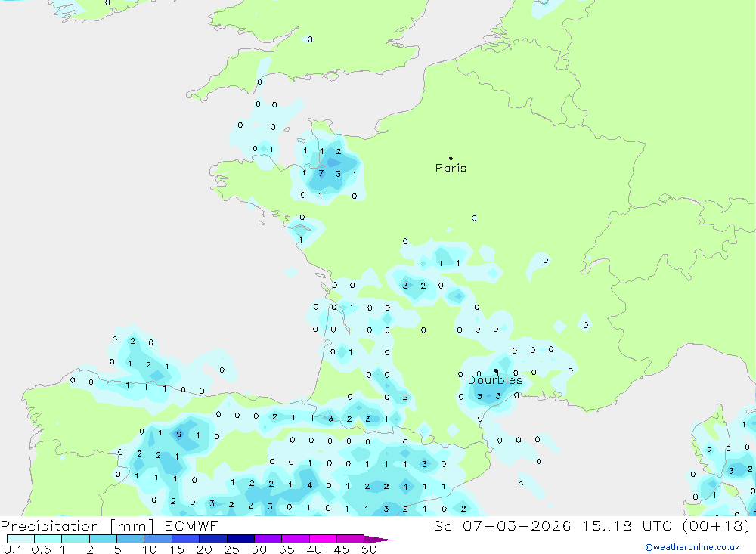Pick the 20–25 mm legend swatch
756x554 pixels.
pos(213,539)
